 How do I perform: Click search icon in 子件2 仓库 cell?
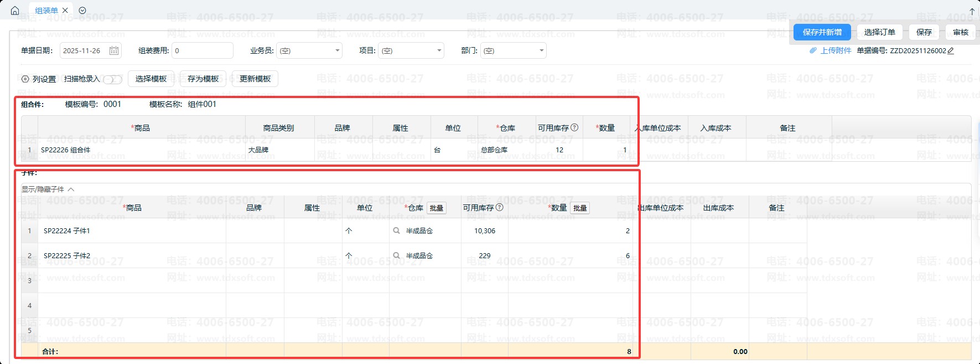[396, 255]
